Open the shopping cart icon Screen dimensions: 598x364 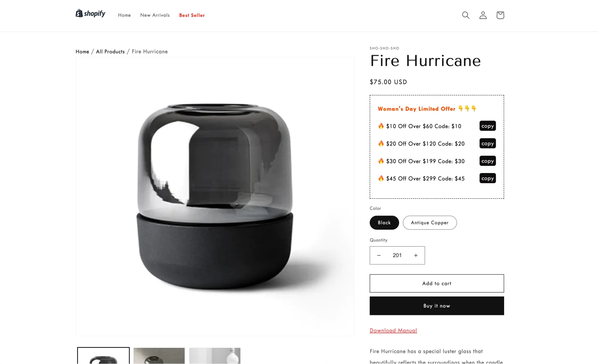pos(500,15)
